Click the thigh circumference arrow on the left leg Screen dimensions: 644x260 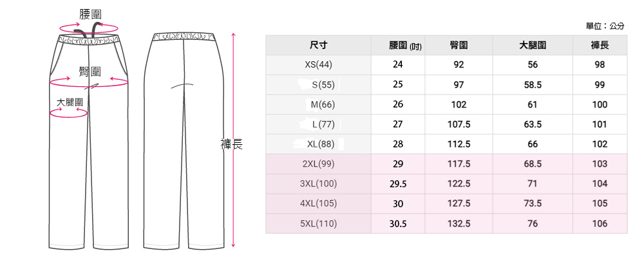point(69,113)
